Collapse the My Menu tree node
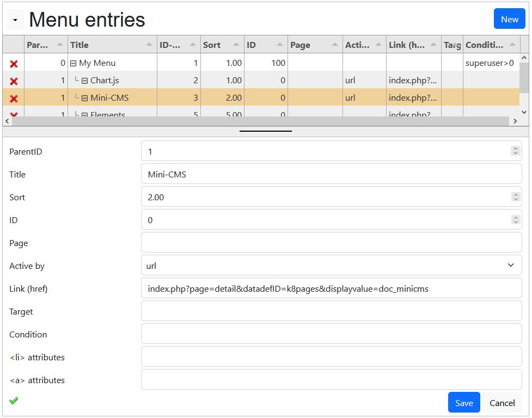 point(73,63)
